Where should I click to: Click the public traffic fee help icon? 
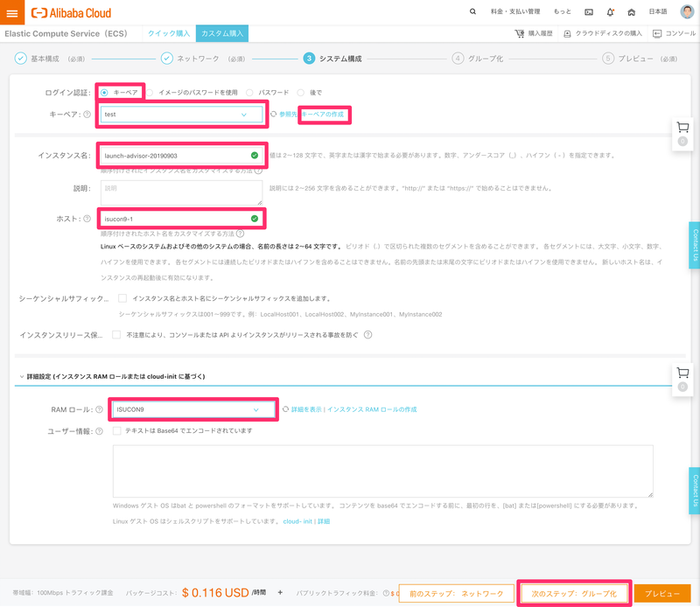(386, 593)
